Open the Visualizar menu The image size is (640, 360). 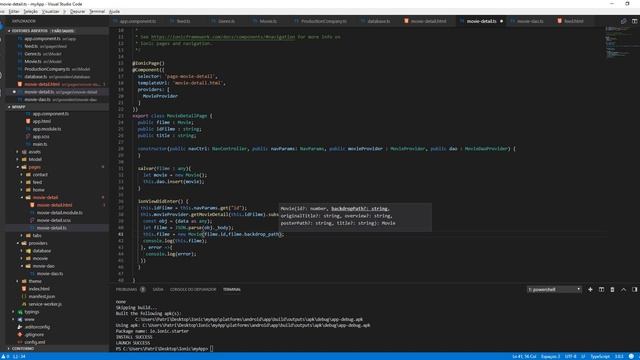coord(51,11)
